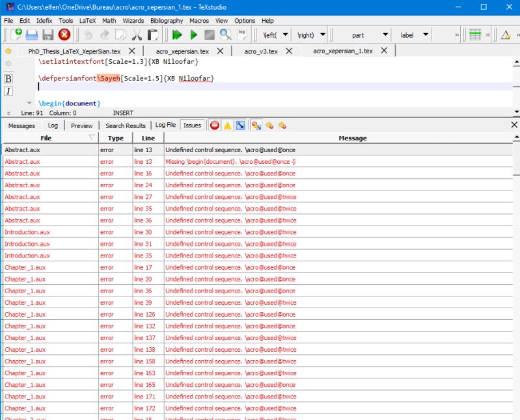
Task: Click the yellow back navigation arrow
Action: 8,51
